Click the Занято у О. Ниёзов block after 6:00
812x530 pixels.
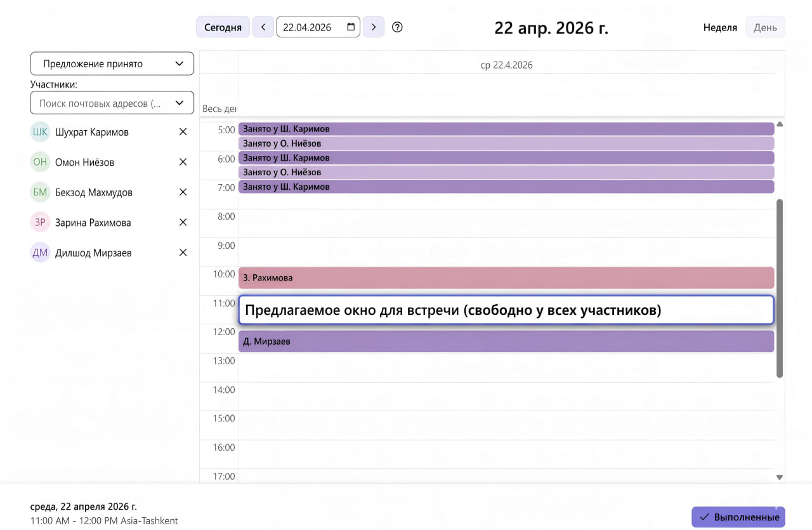pyautogui.click(x=506, y=172)
